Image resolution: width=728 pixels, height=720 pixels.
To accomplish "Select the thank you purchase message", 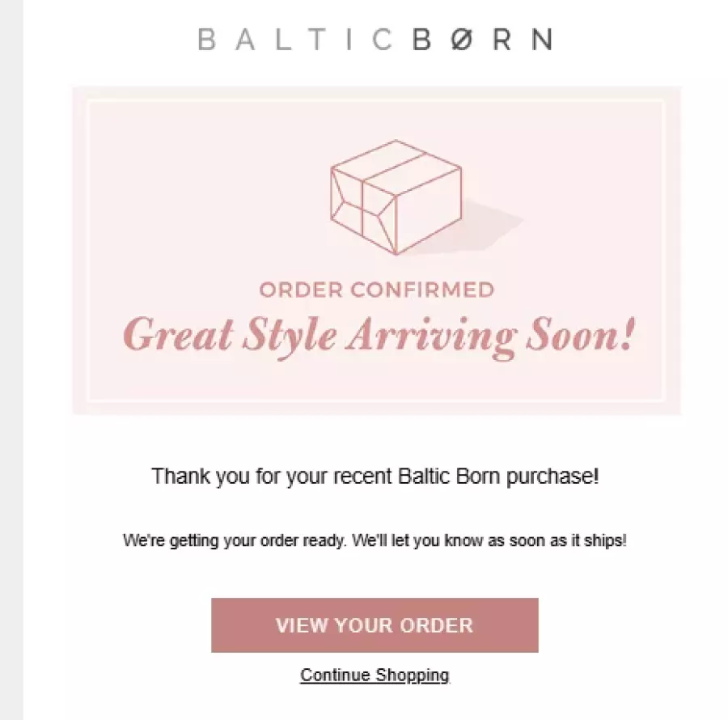I will click(375, 476).
